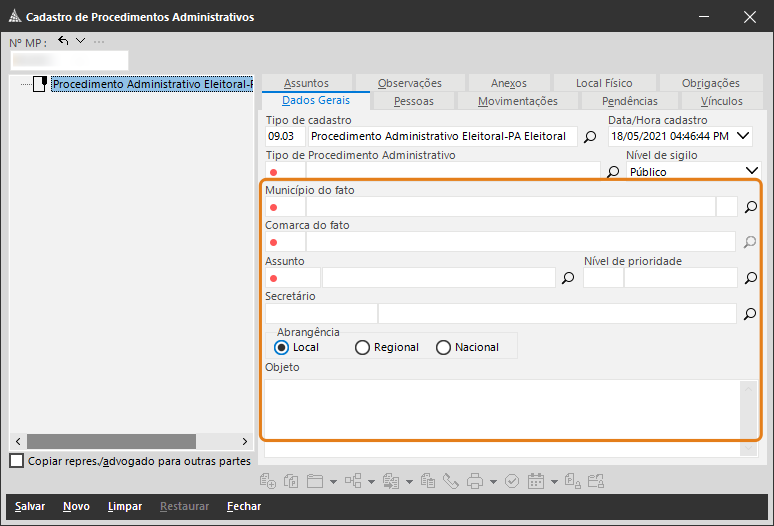Expand the calendar dropdown arrow
Screen dimensions: 774x526
[x=554, y=482]
